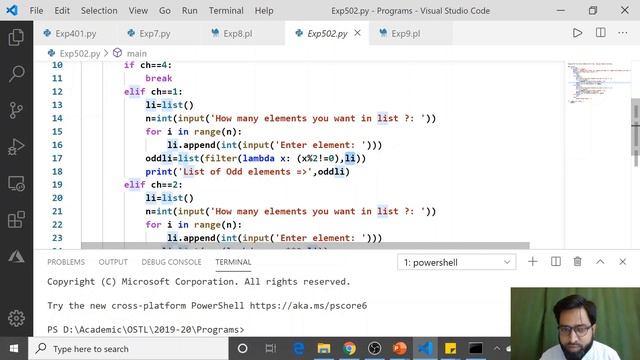Select the Terminal panel tab

pos(233,262)
